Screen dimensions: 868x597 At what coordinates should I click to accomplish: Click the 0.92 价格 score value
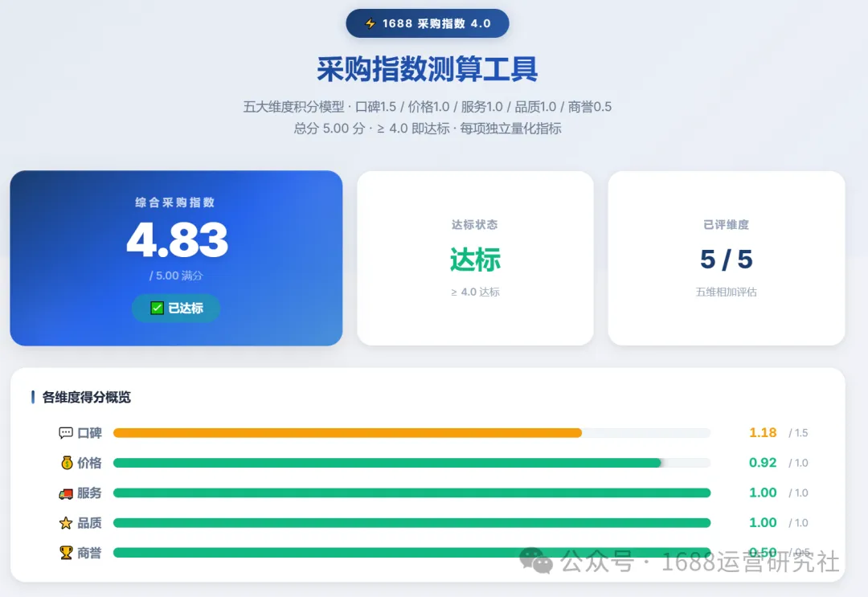763,463
